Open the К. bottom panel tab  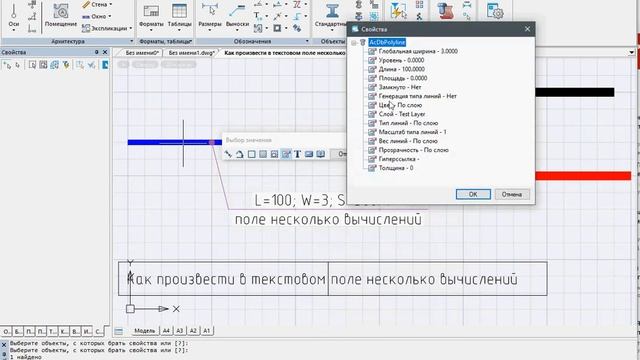pos(64,331)
